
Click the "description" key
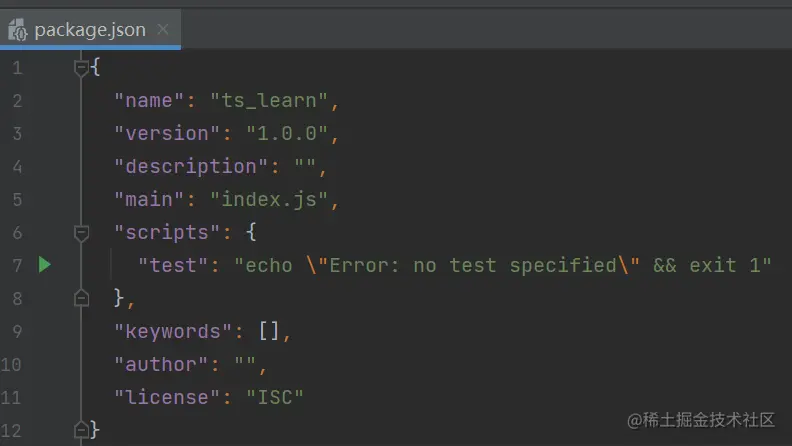191,167
